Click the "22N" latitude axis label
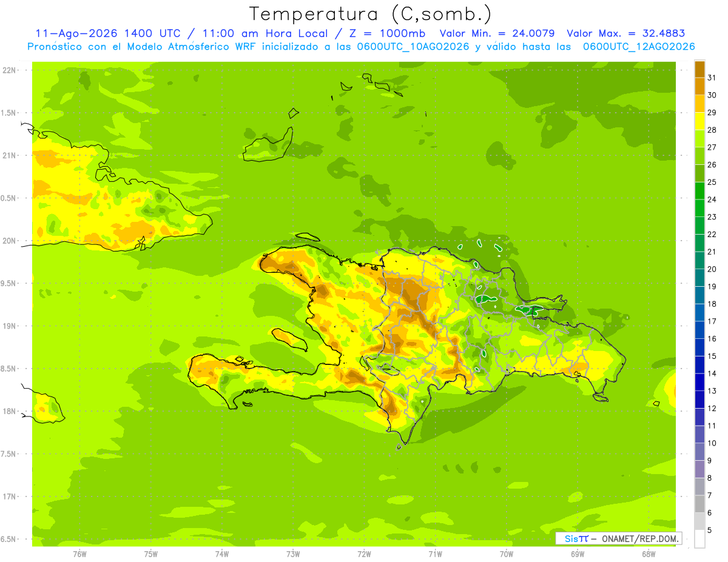 10,70
